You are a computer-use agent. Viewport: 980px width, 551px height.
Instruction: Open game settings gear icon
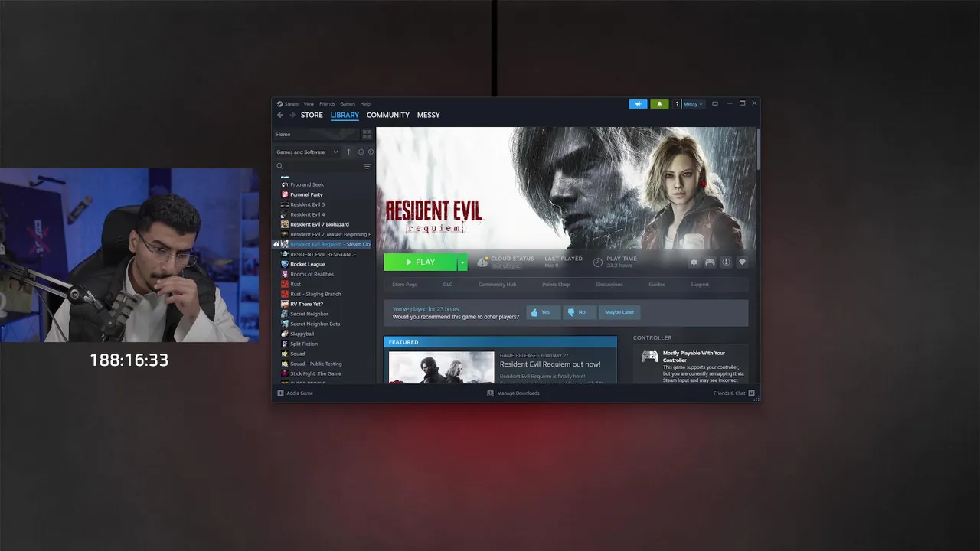pos(694,262)
